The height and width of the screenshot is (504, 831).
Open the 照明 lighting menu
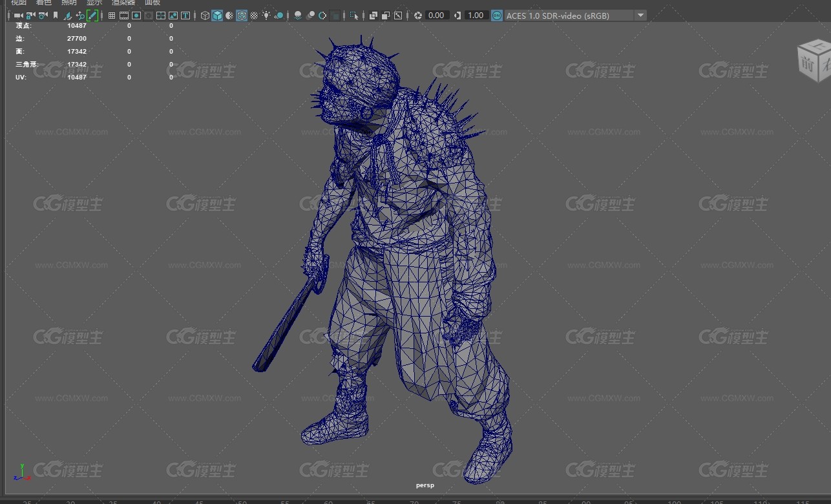(69, 3)
